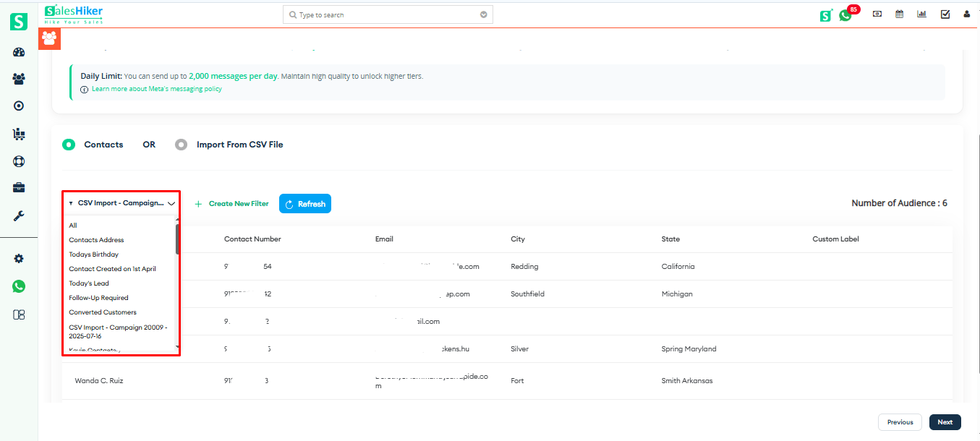The width and height of the screenshot is (980, 441).
Task: Open the settings gear icon in sidebar
Action: click(x=18, y=258)
